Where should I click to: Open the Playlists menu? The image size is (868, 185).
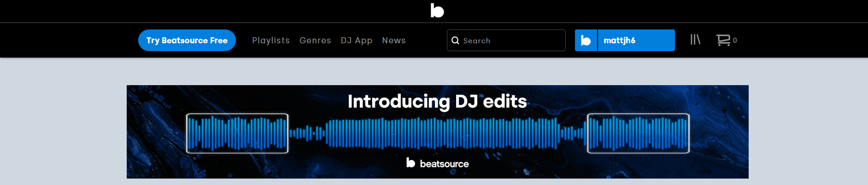tap(271, 40)
